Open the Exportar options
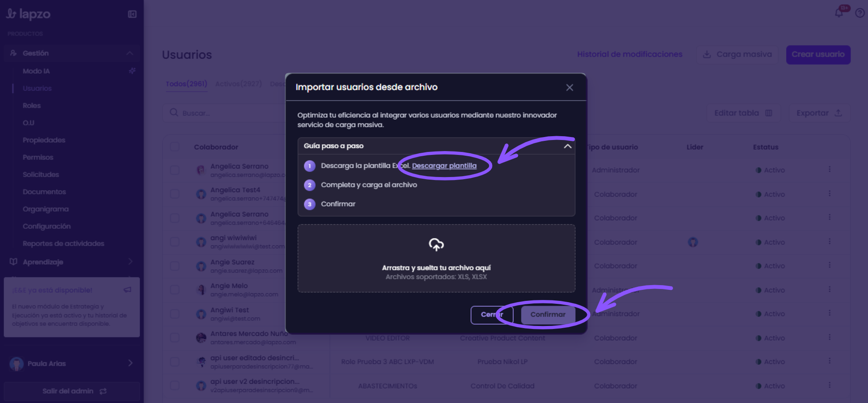The height and width of the screenshot is (403, 868). (819, 113)
